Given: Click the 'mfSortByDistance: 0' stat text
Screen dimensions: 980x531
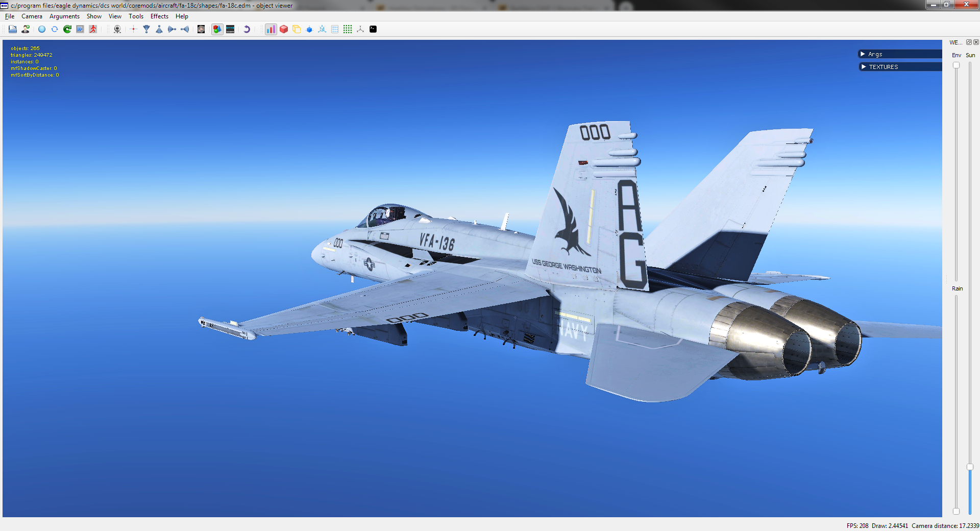Looking at the screenshot, I should [35, 75].
